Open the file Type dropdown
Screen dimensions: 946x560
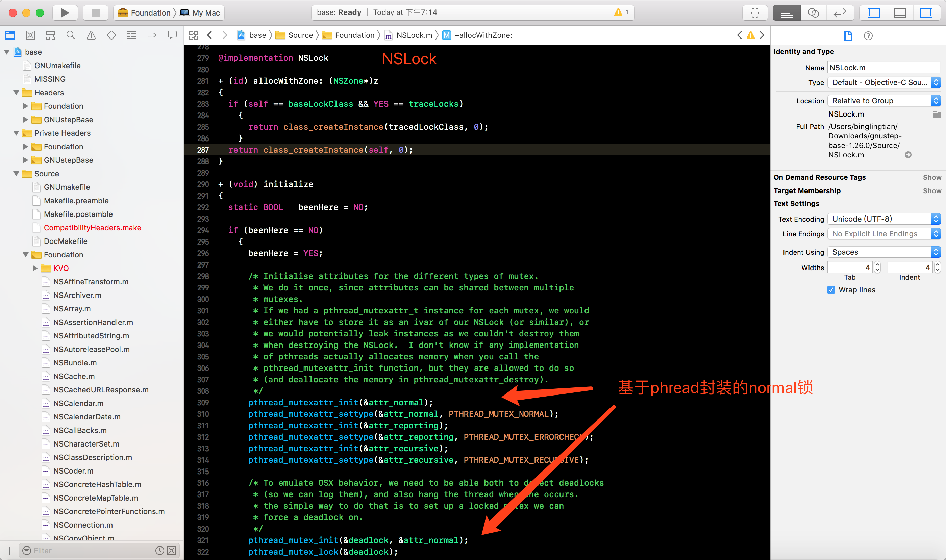pos(884,83)
